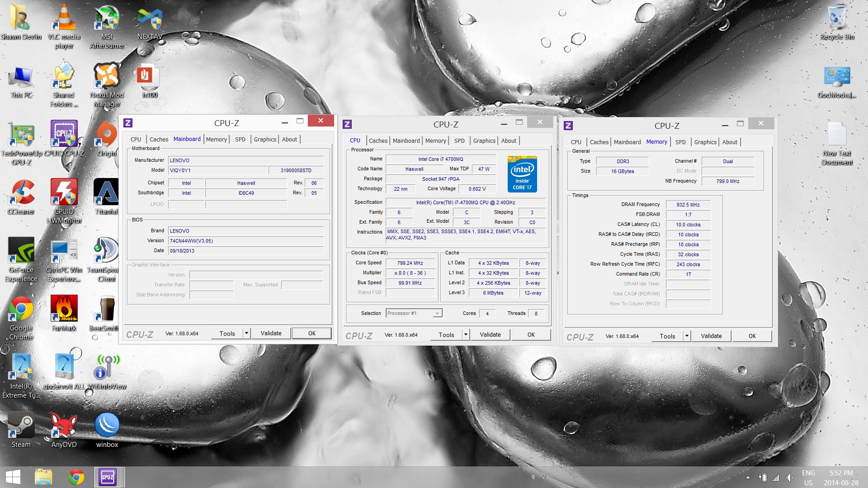Show hidden tray icons arrow

tap(748, 478)
